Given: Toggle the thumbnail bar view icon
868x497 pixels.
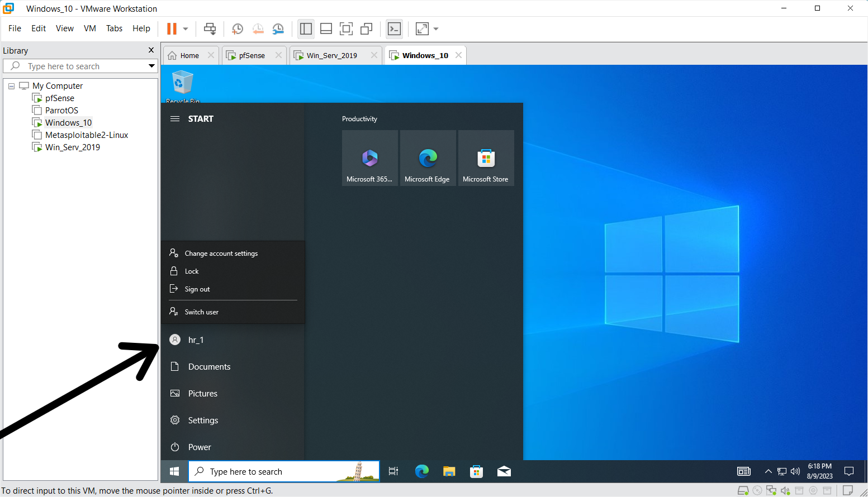Looking at the screenshot, I should tap(326, 28).
